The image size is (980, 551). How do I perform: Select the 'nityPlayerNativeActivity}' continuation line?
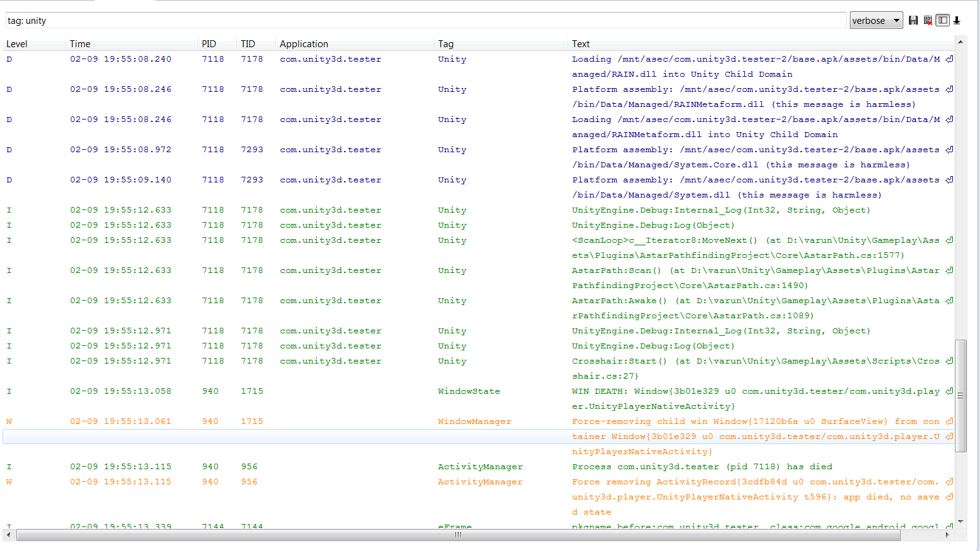[x=642, y=452]
